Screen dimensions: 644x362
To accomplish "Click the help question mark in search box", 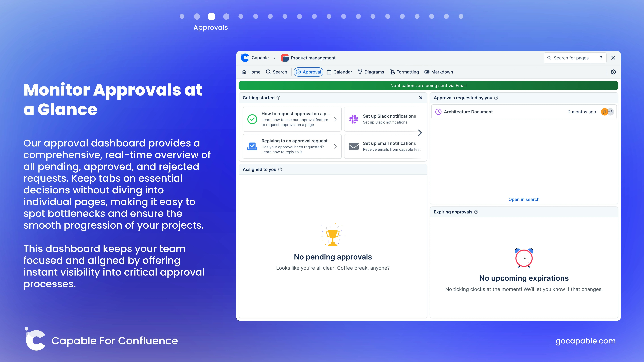I will tap(601, 58).
